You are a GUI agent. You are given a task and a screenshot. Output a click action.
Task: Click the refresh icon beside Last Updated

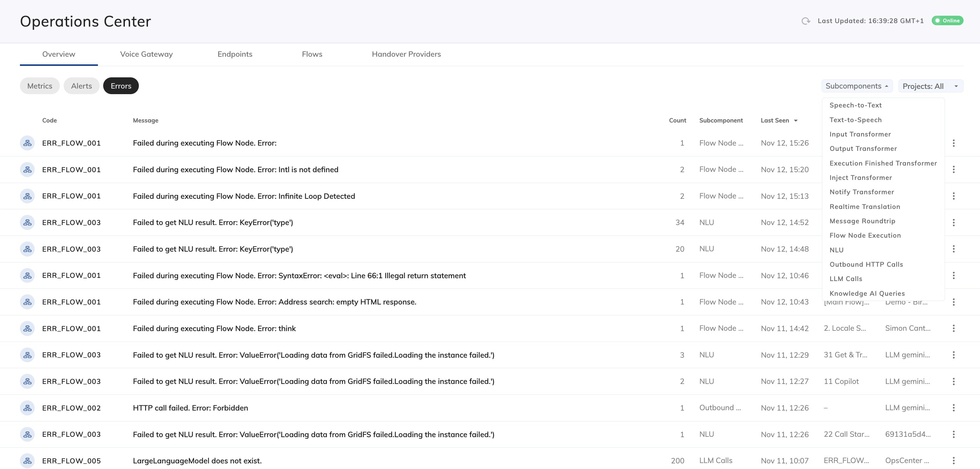tap(805, 21)
